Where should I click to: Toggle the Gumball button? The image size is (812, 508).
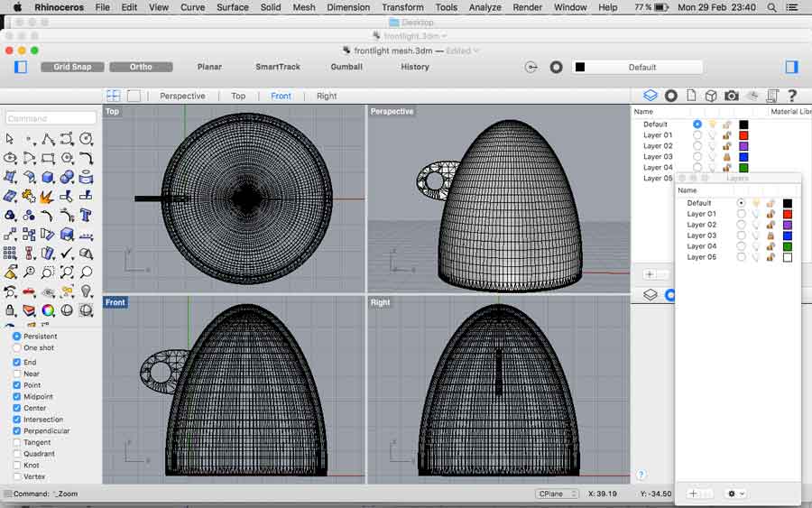(x=346, y=67)
